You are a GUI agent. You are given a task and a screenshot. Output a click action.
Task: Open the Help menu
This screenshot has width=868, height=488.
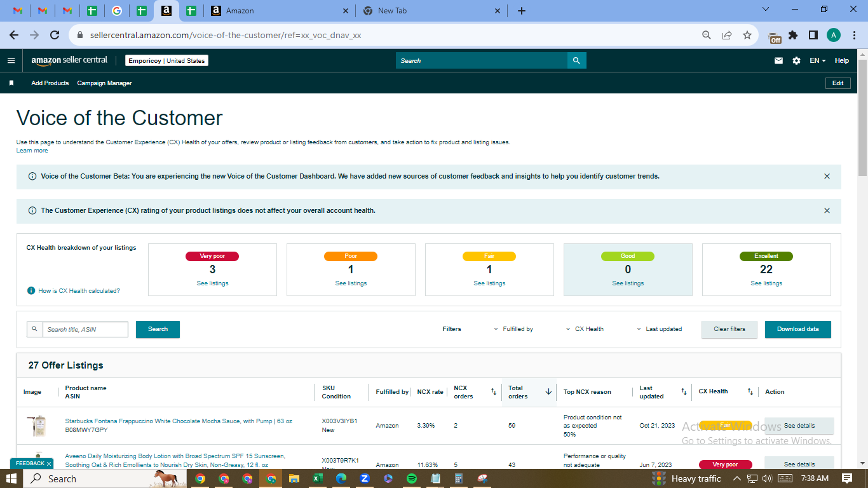pyautogui.click(x=842, y=61)
